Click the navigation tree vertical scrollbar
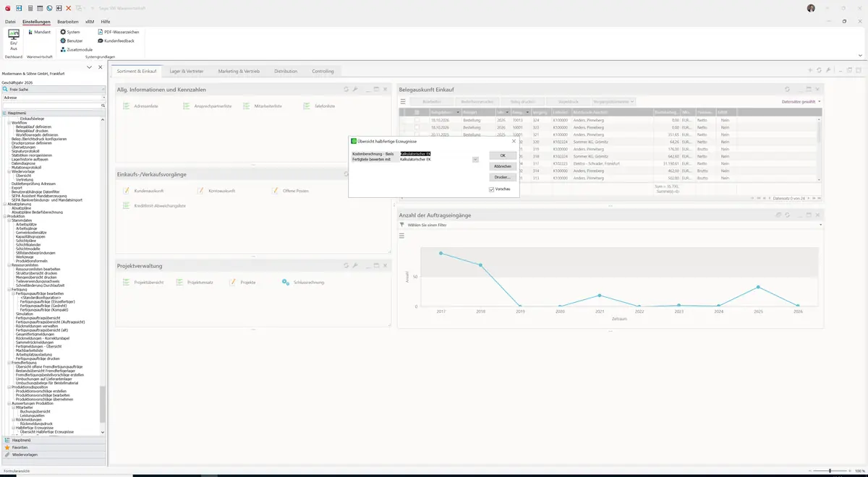This screenshot has width=868, height=477. tap(103, 405)
